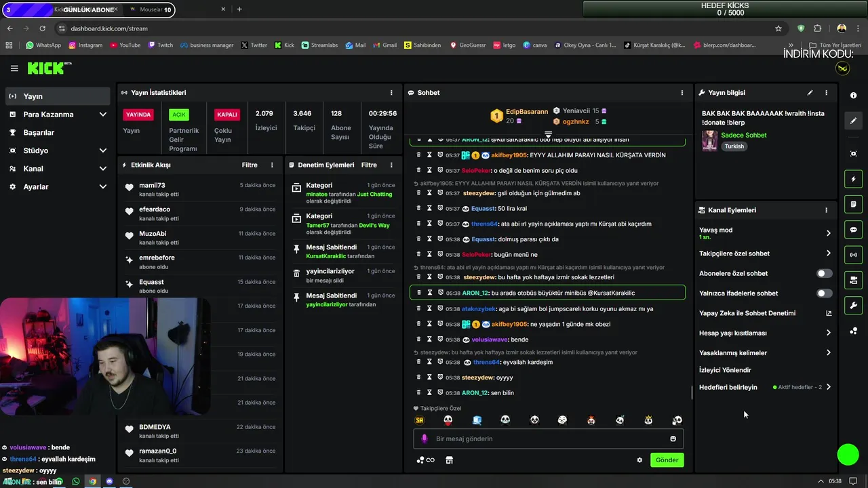Click the three-dots cluster icon in right rail
The height and width of the screenshot is (488, 868).
tap(853, 331)
